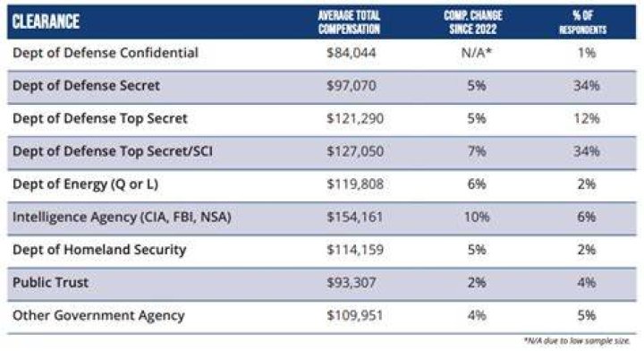Select the Dept of Defense Confidential row label
The height and width of the screenshot is (351, 644).
coord(106,53)
